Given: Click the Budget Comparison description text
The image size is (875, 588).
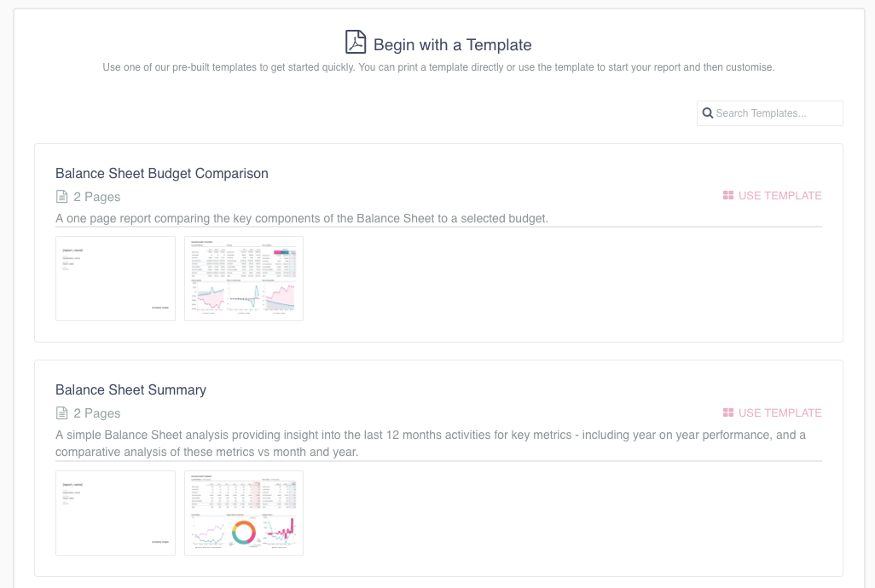Looking at the screenshot, I should point(302,218).
